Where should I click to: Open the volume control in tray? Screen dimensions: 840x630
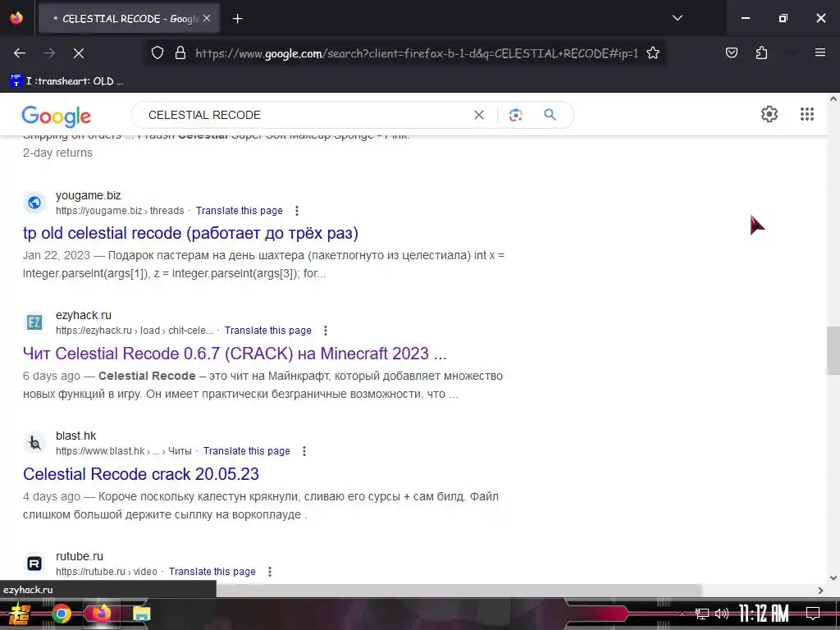[x=722, y=614]
